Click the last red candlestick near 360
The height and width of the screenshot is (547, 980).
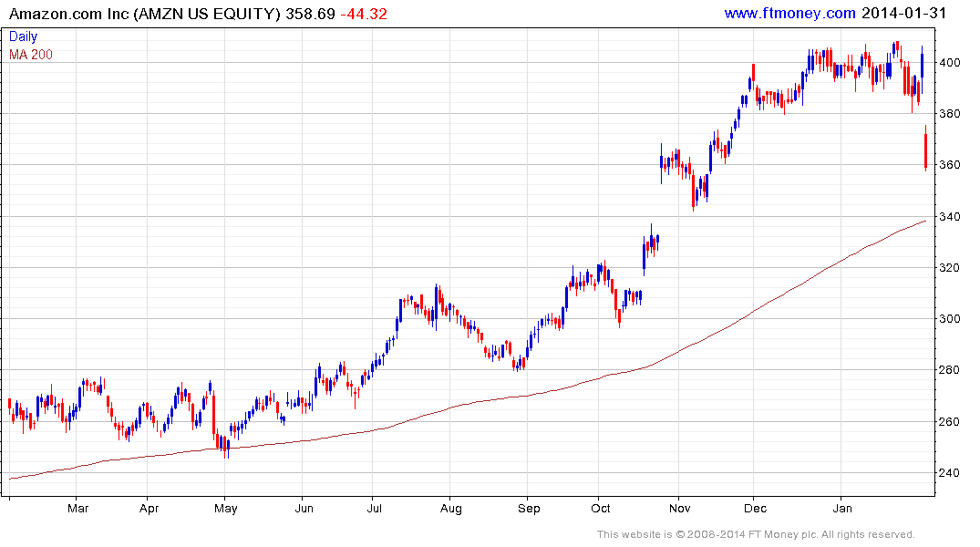click(925, 149)
